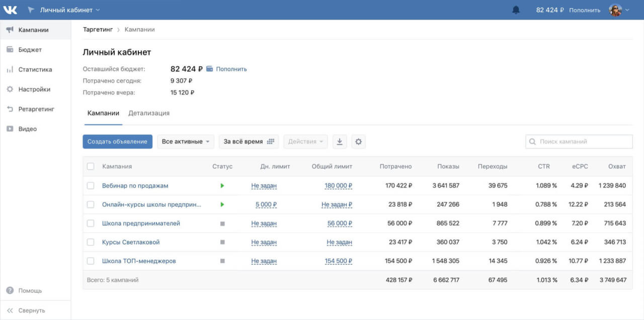This screenshot has height=320, width=644.
Task: Open table settings gear icon
Action: click(358, 142)
